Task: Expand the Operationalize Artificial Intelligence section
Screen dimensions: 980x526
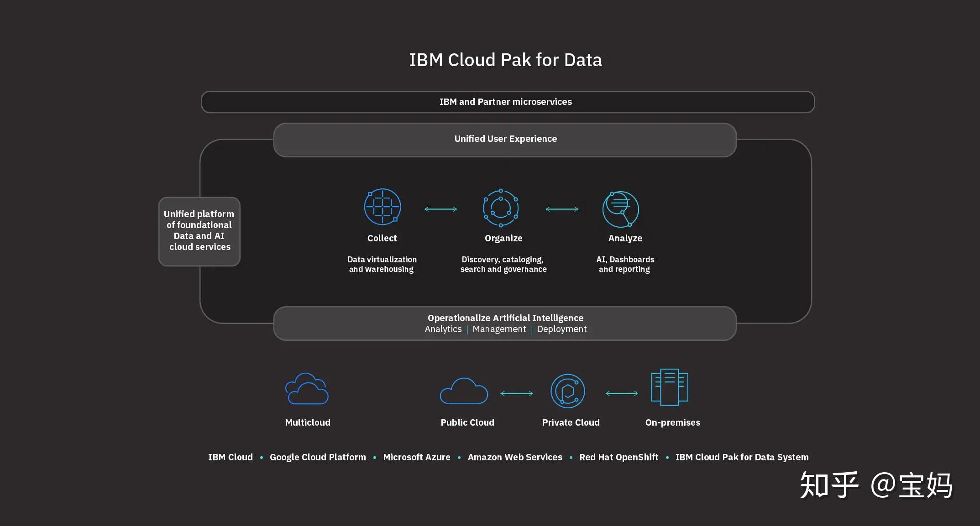Action: click(x=505, y=318)
